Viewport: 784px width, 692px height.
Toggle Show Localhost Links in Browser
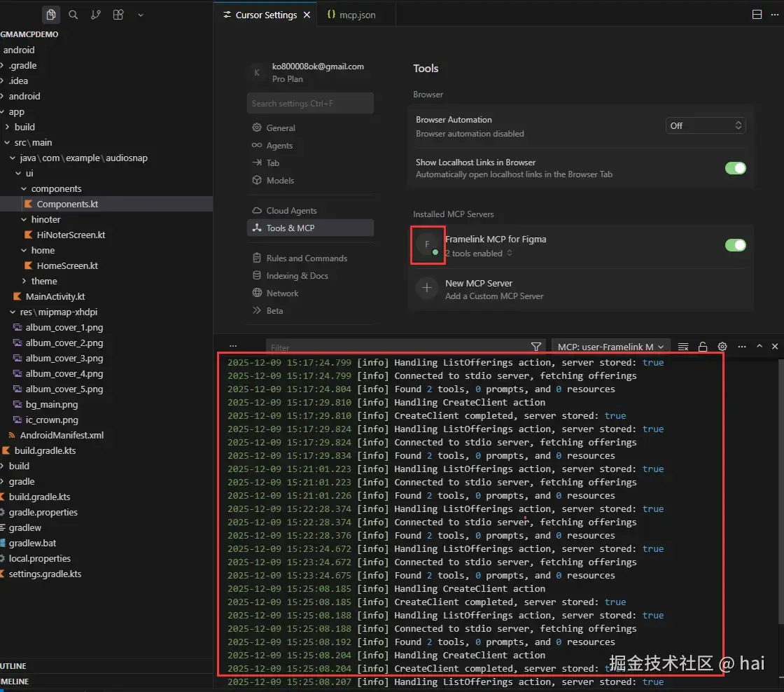[x=735, y=168]
